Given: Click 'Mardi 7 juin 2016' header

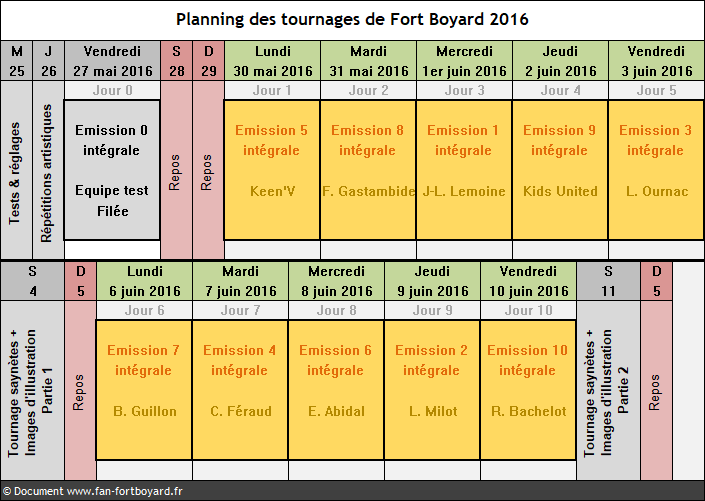Looking at the screenshot, I should click(241, 281).
